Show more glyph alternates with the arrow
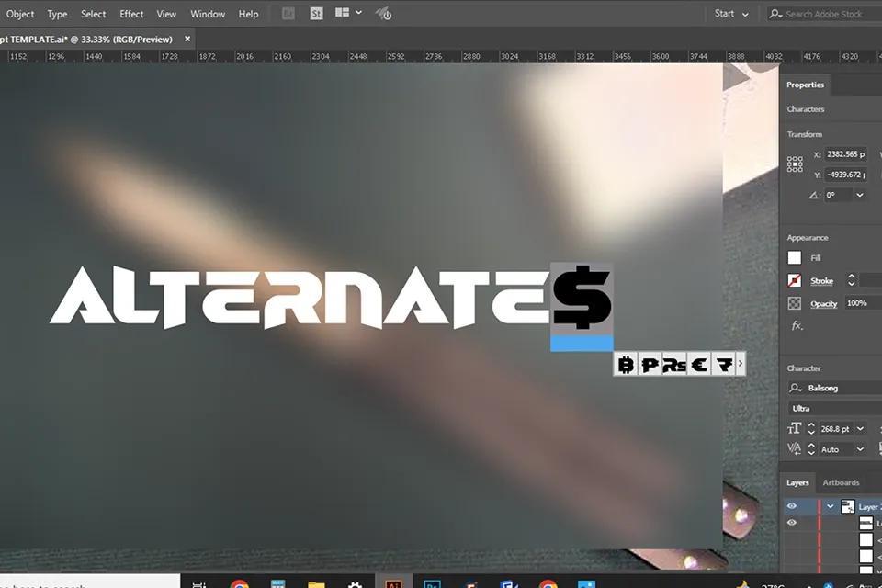 [741, 365]
